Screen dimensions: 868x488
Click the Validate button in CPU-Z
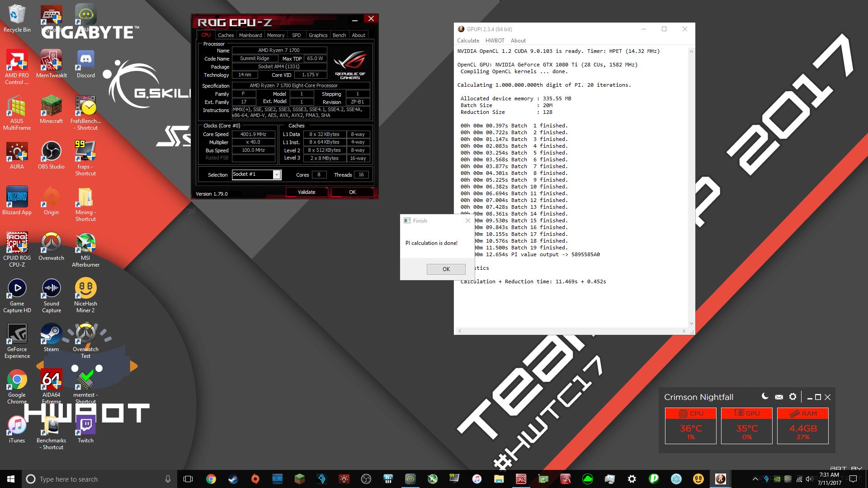(307, 192)
